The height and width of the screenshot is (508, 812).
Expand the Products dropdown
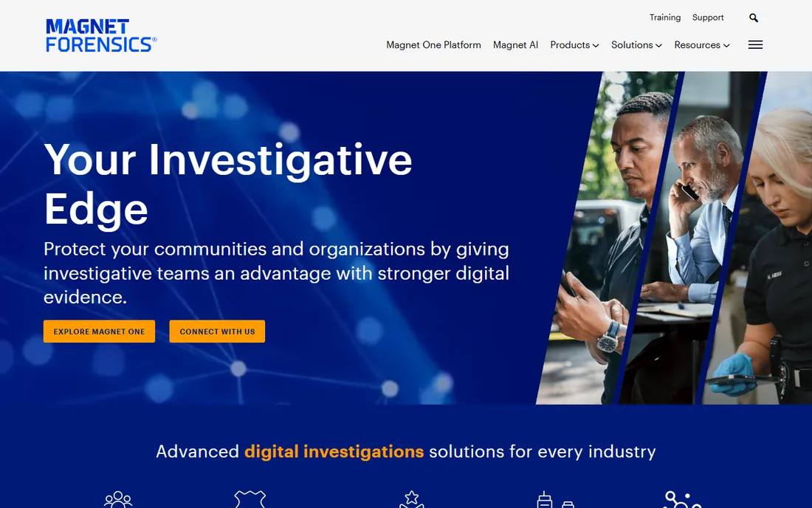pos(574,45)
